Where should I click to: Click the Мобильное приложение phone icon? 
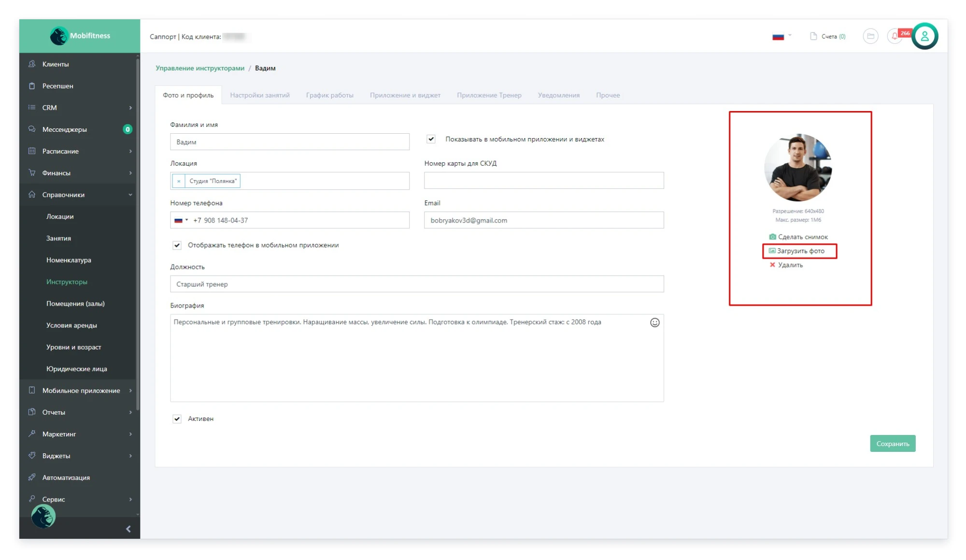point(32,390)
